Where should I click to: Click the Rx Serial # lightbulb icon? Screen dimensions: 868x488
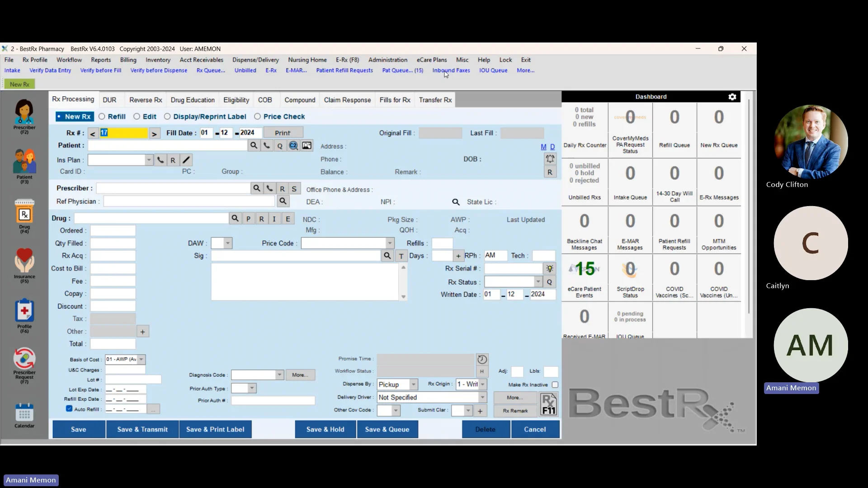(x=550, y=268)
